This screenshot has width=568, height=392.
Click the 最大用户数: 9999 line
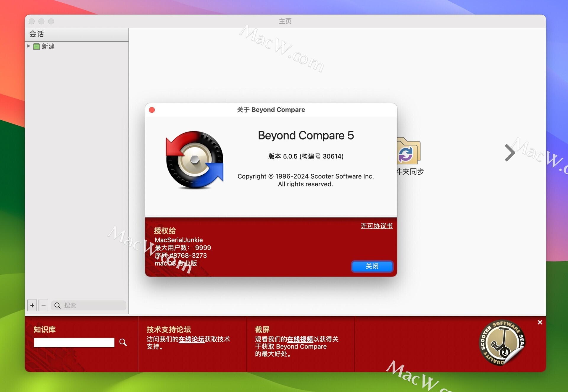tap(183, 248)
